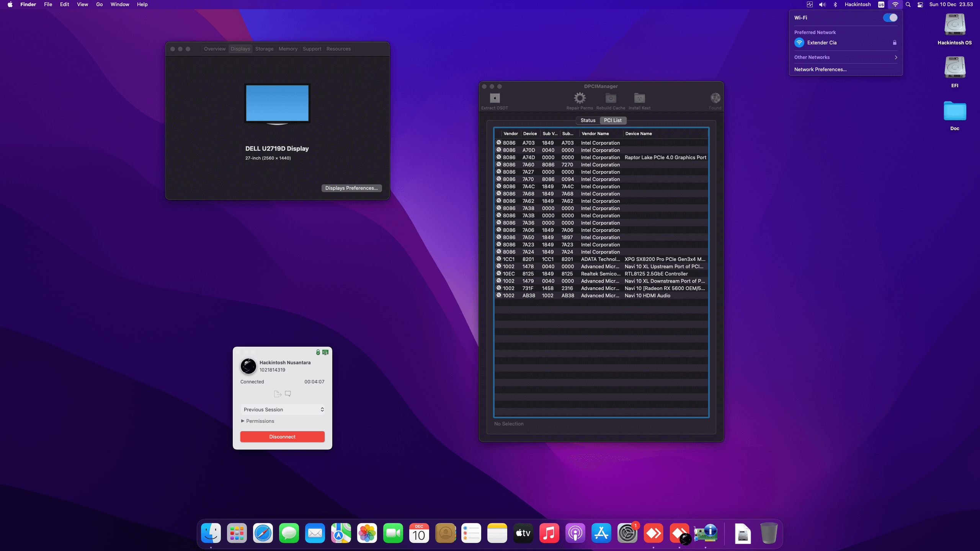
Task: Open the US input source menu
Action: pos(881,5)
